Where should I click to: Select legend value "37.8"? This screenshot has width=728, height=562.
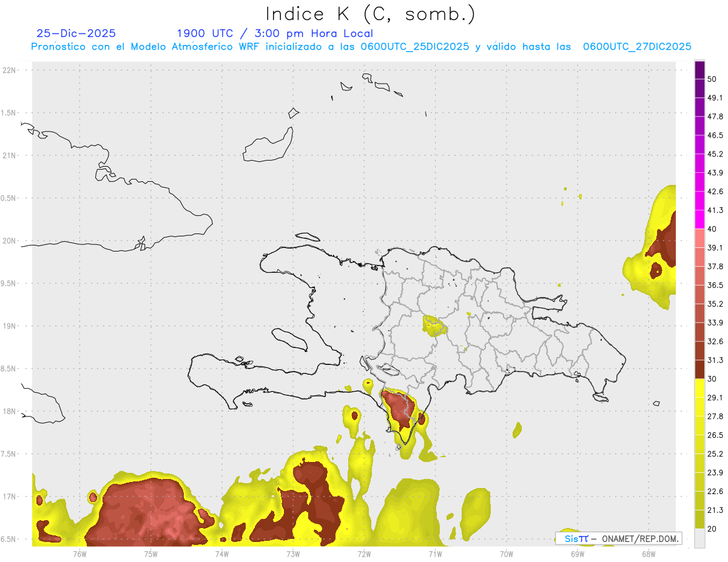(x=715, y=266)
